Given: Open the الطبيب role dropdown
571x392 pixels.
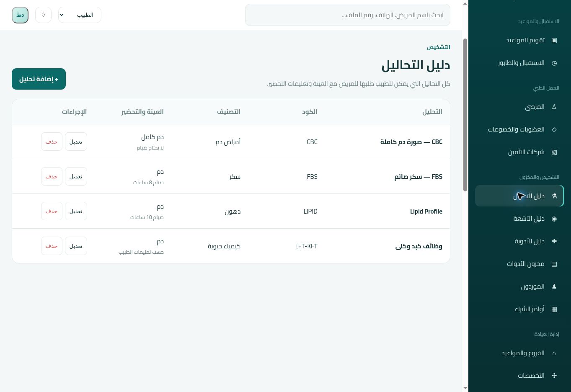Looking at the screenshot, I should point(80,15).
